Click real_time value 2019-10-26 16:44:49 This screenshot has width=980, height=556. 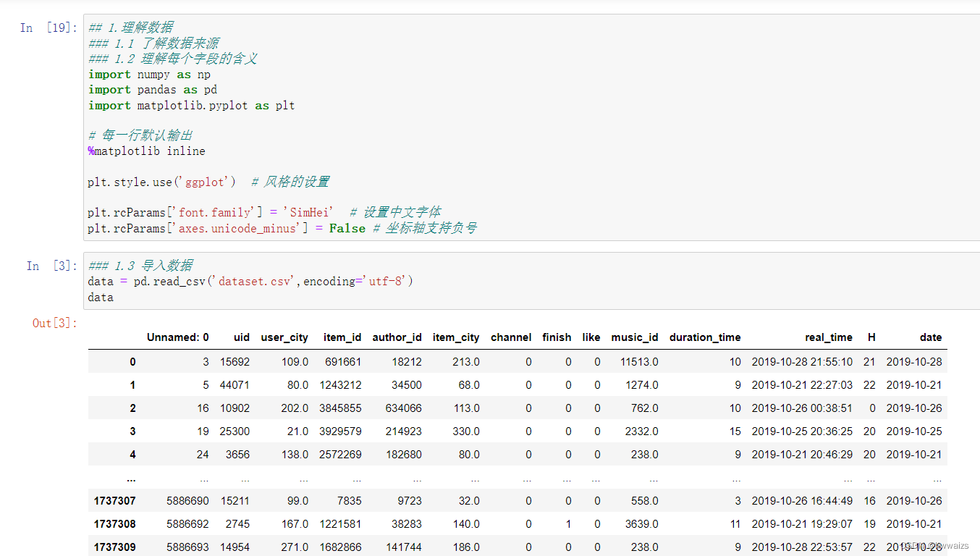802,501
